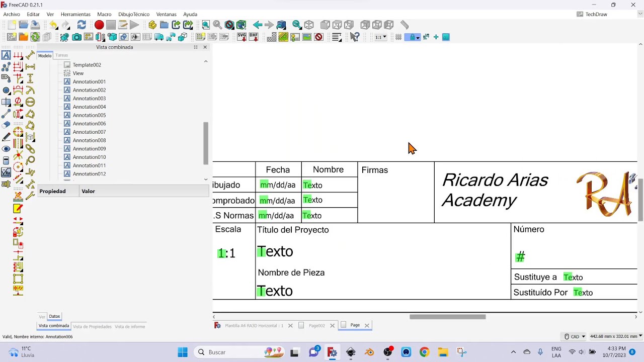This screenshot has height=362, width=644.
Task: Click the TechDraw camera active view icon
Action: pos(76,37)
